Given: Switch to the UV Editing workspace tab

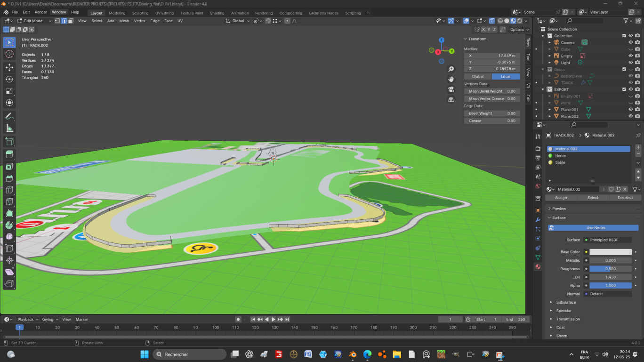Looking at the screenshot, I should 164,13.
